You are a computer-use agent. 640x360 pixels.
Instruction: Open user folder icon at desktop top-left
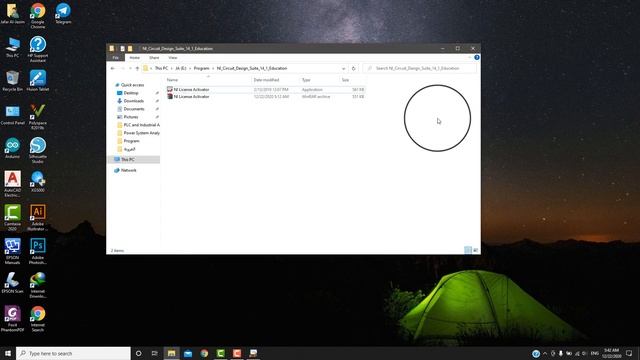pyautogui.click(x=12, y=13)
